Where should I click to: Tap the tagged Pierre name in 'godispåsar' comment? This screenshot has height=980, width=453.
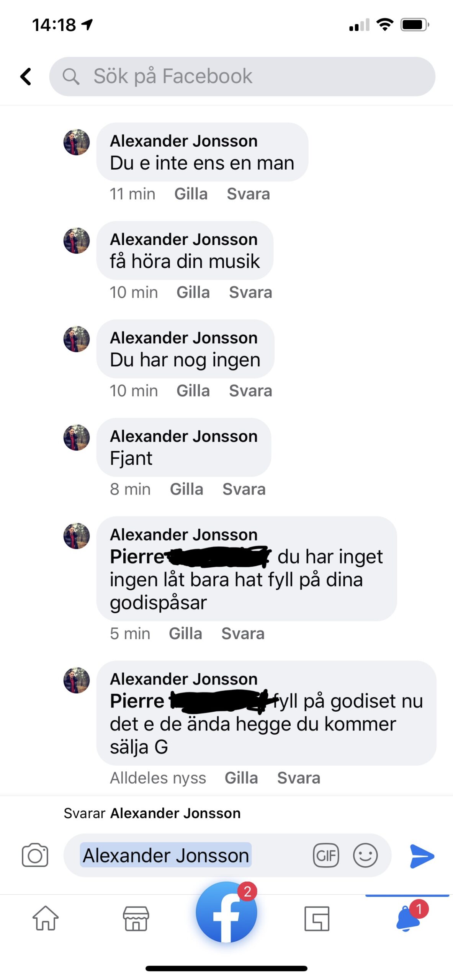point(190,557)
